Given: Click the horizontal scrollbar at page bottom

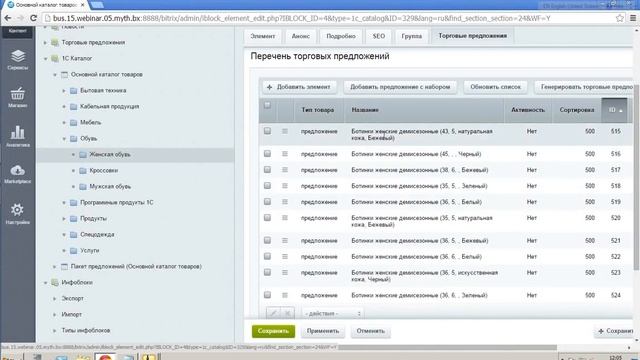Looking at the screenshot, I should [x=447, y=347].
